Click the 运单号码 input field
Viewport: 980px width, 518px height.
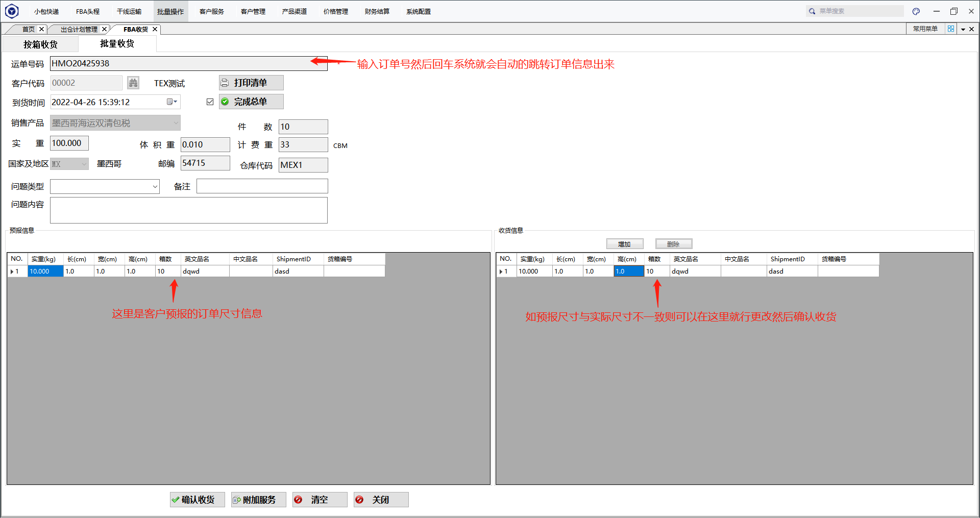click(x=189, y=63)
